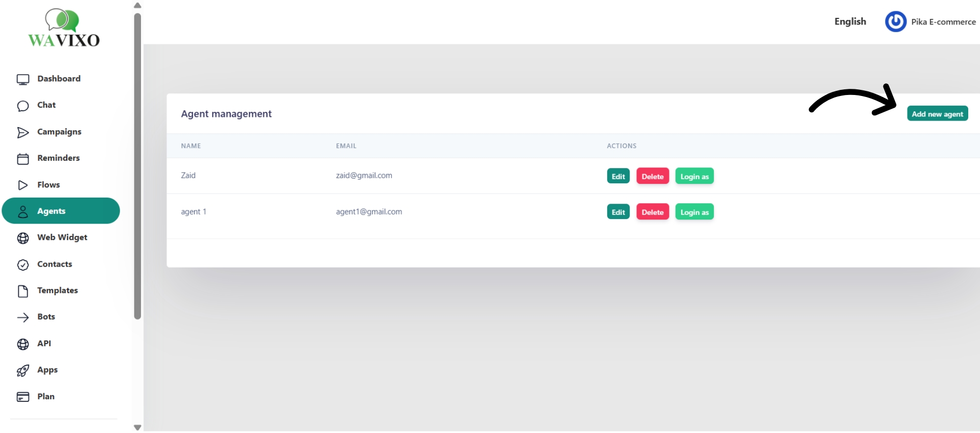Click the Campaigns paper plane icon
This screenshot has height=433, width=980.
point(23,132)
